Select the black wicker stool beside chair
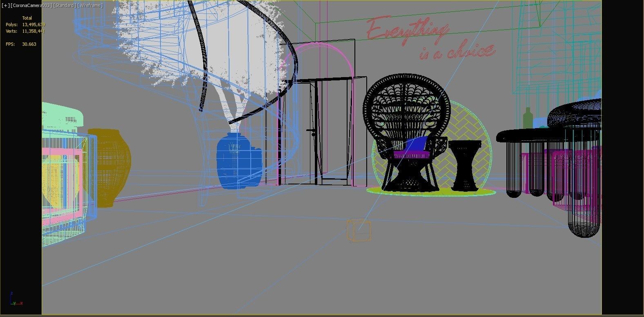 [x=465, y=165]
